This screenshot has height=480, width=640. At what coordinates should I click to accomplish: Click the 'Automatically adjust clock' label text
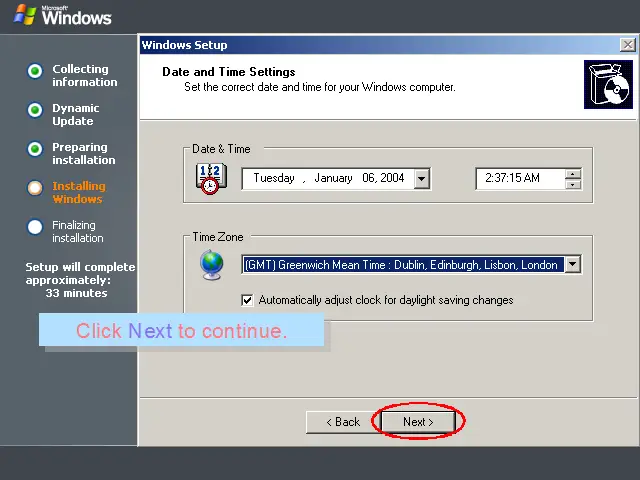point(386,300)
